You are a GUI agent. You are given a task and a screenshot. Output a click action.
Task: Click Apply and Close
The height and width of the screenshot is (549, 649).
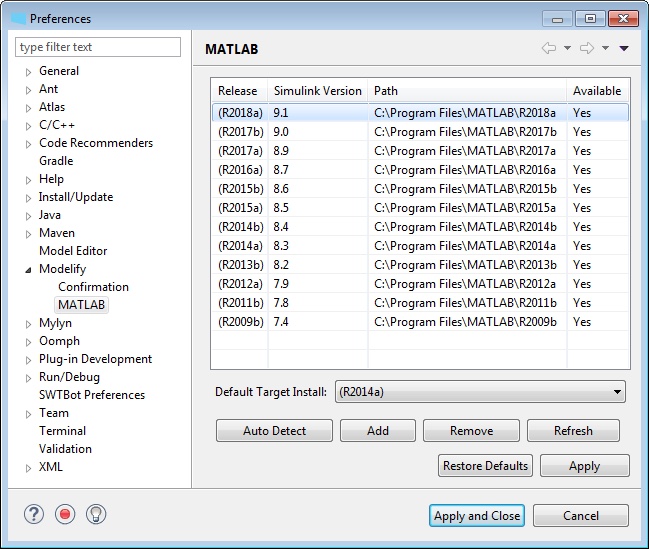(477, 515)
